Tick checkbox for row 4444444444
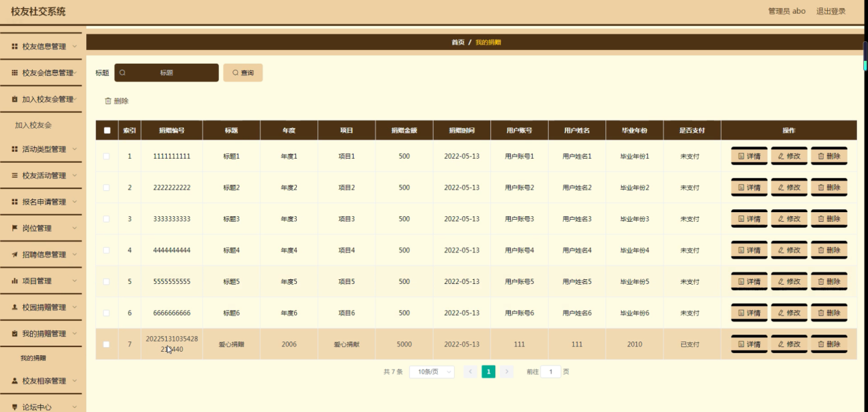Screen dimensions: 868x412 click(x=107, y=250)
